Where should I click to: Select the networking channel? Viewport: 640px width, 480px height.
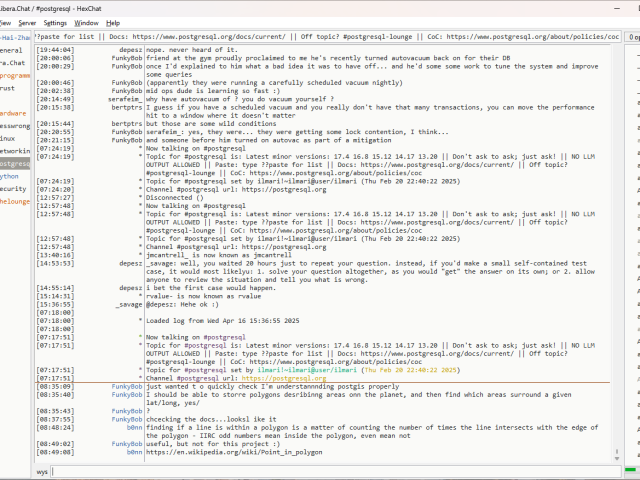click(14, 151)
